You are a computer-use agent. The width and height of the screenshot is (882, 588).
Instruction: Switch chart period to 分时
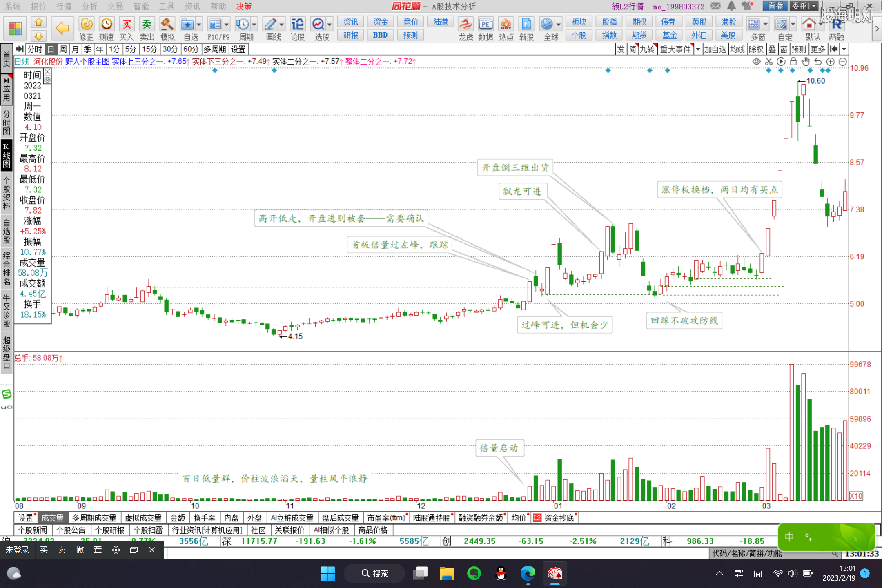(x=35, y=49)
